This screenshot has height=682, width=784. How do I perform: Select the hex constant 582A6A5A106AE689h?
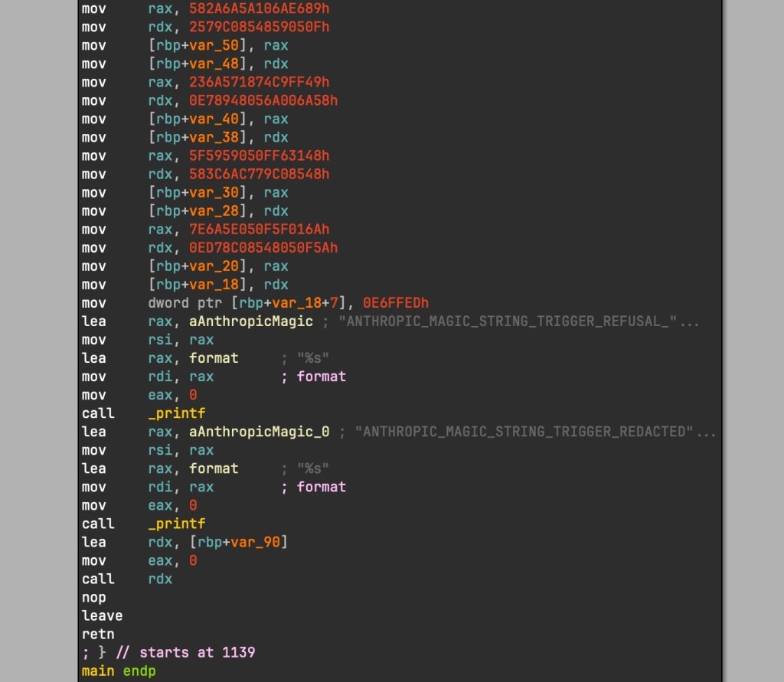260,9
